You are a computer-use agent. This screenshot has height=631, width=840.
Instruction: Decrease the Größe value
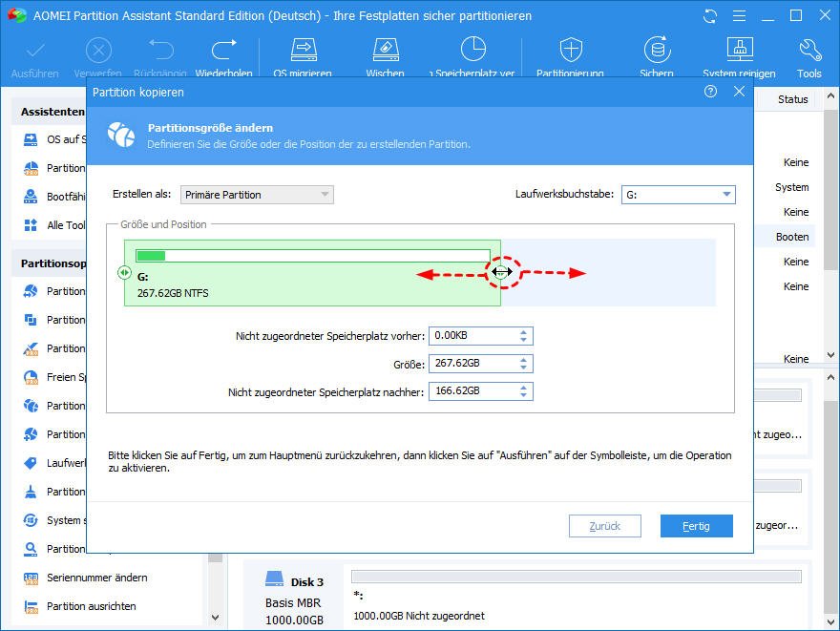point(523,368)
